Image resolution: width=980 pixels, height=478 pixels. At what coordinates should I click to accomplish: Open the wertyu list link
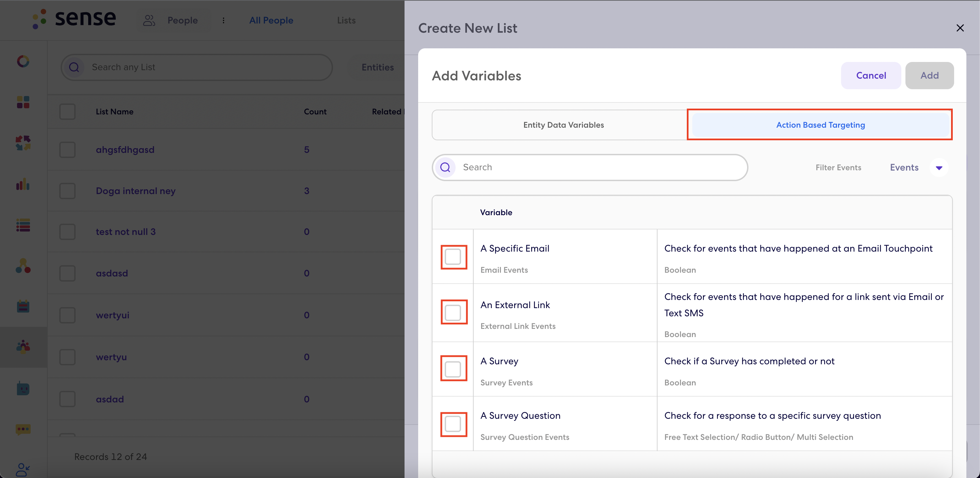(111, 357)
